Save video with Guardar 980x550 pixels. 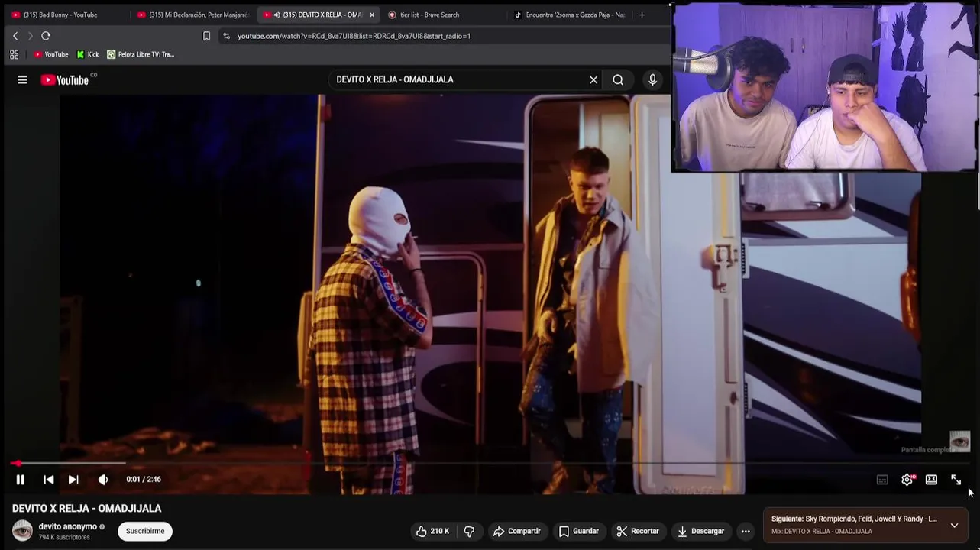[579, 531]
